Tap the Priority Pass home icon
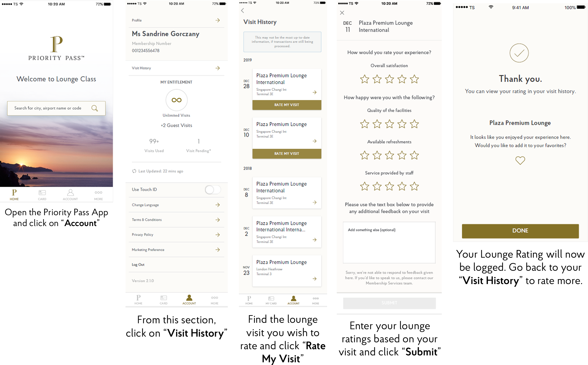 (x=14, y=192)
